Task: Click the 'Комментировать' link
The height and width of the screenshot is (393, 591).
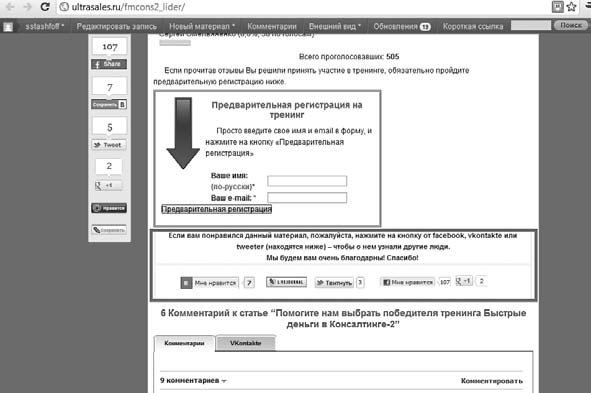Action: pos(492,381)
